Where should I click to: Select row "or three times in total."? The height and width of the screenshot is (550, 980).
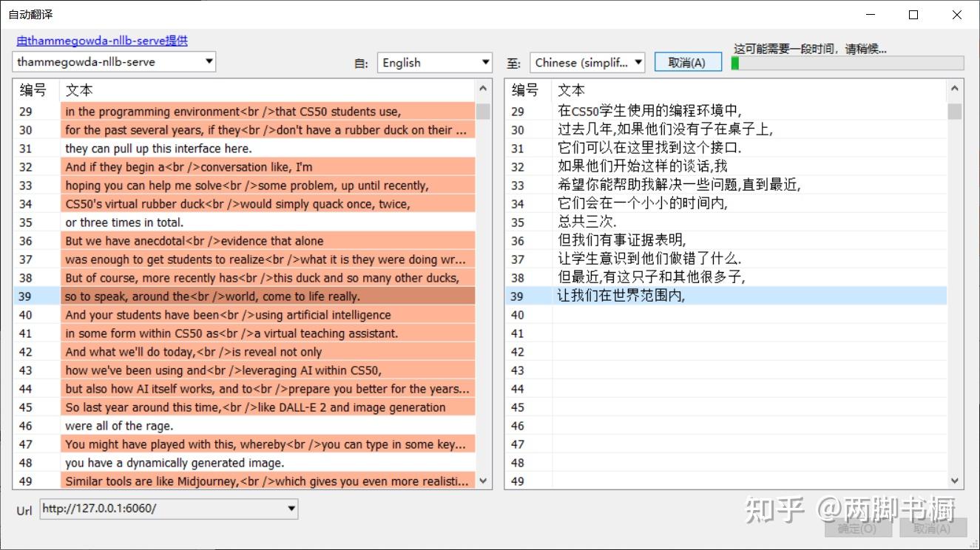[x=245, y=223]
